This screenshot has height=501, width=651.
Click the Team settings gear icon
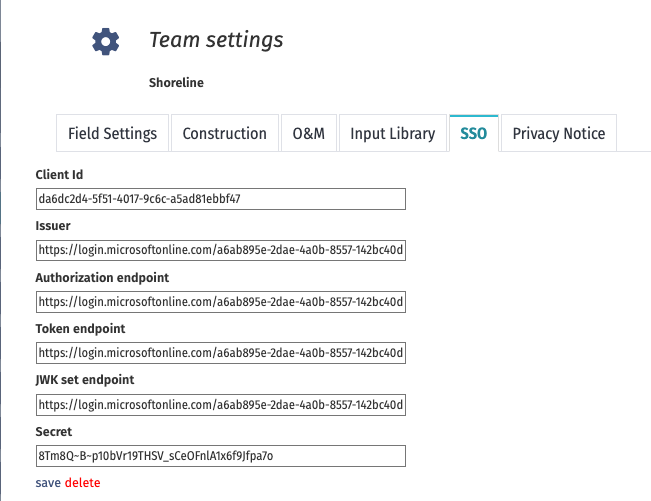(105, 42)
